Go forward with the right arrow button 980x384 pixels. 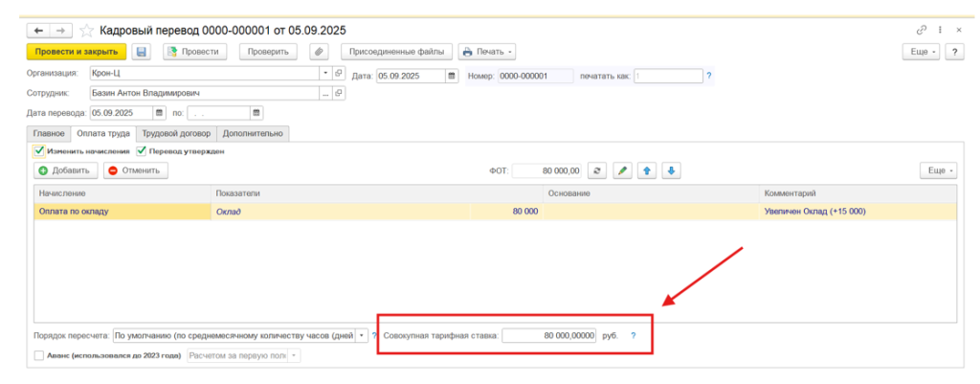[x=61, y=30]
